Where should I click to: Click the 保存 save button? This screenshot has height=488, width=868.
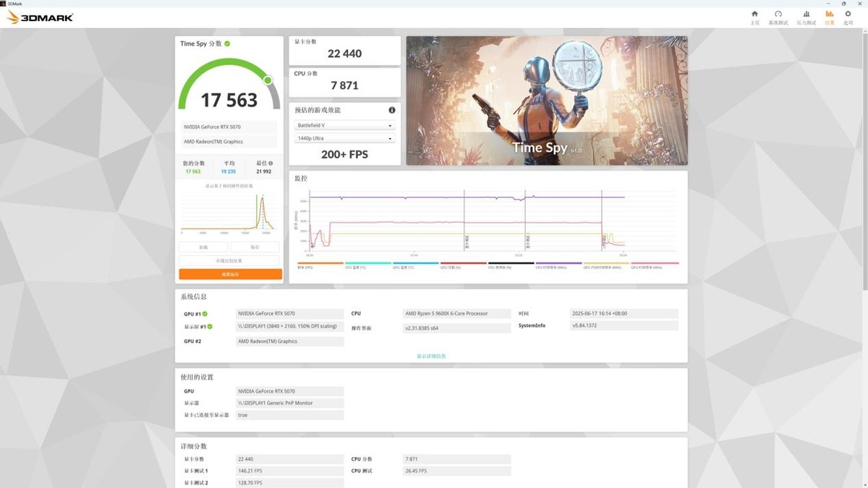click(x=255, y=247)
